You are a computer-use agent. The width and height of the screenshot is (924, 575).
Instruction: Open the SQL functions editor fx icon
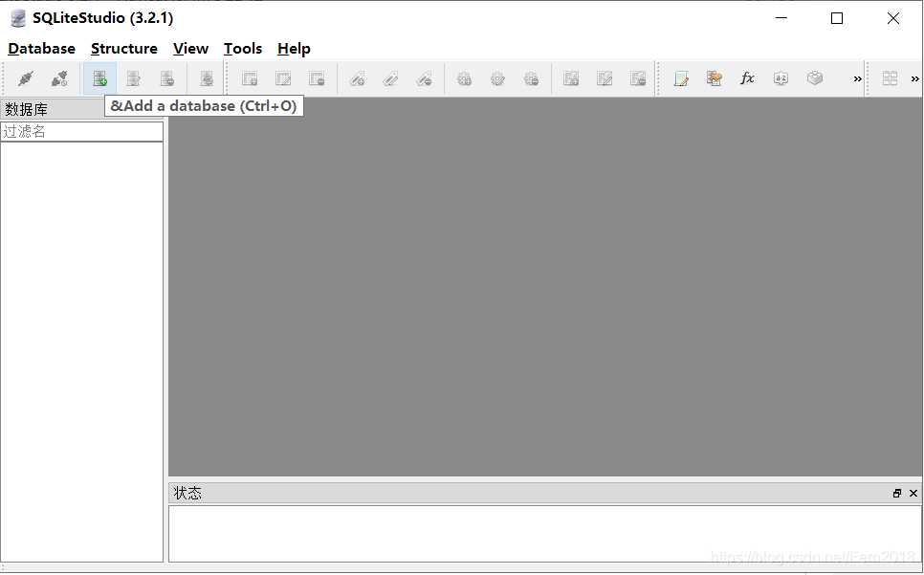pos(747,78)
